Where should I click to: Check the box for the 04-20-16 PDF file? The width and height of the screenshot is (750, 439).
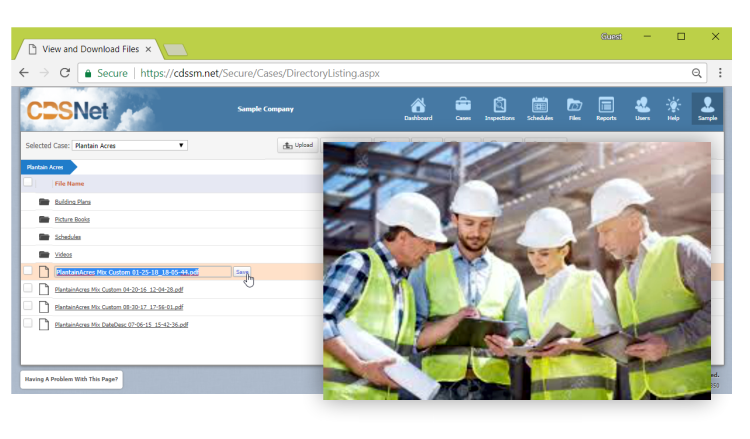pos(28,289)
